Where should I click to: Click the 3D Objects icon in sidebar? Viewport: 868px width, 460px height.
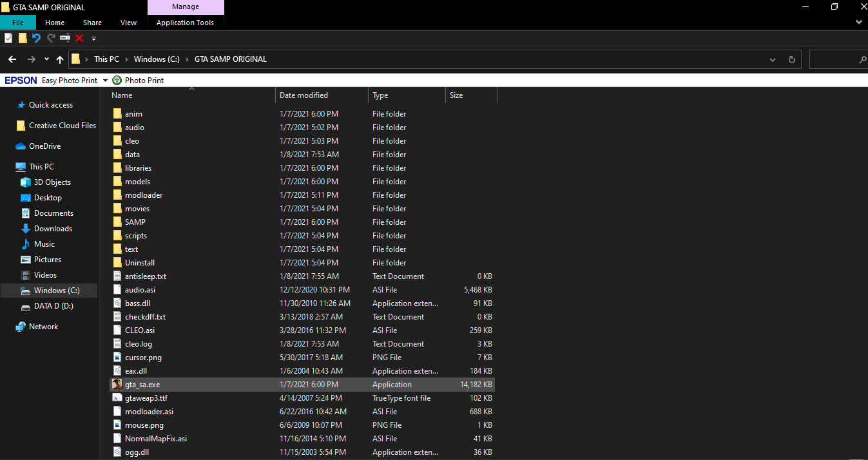[26, 182]
